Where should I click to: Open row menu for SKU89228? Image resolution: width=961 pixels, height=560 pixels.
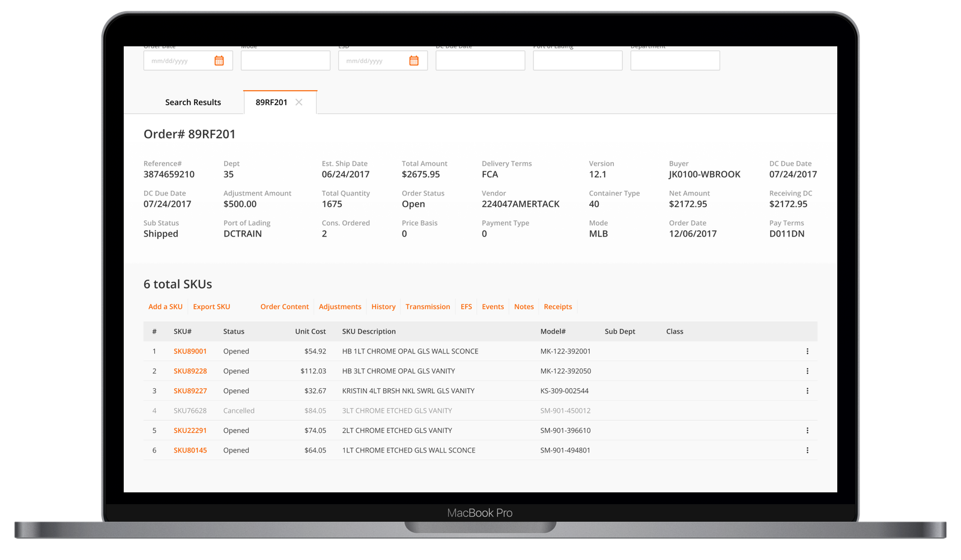coord(807,371)
